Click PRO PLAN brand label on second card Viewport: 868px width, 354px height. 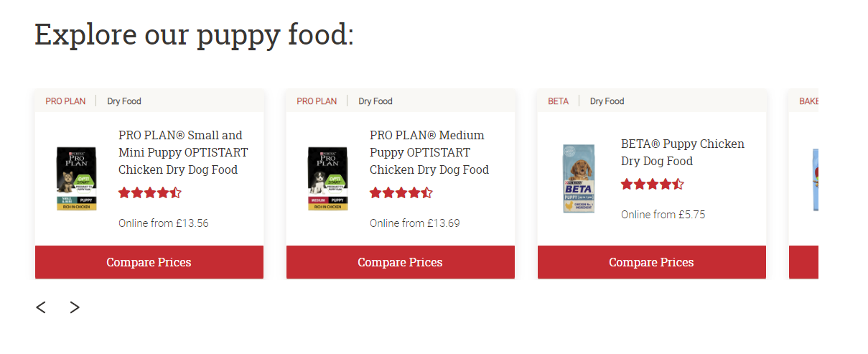(317, 101)
